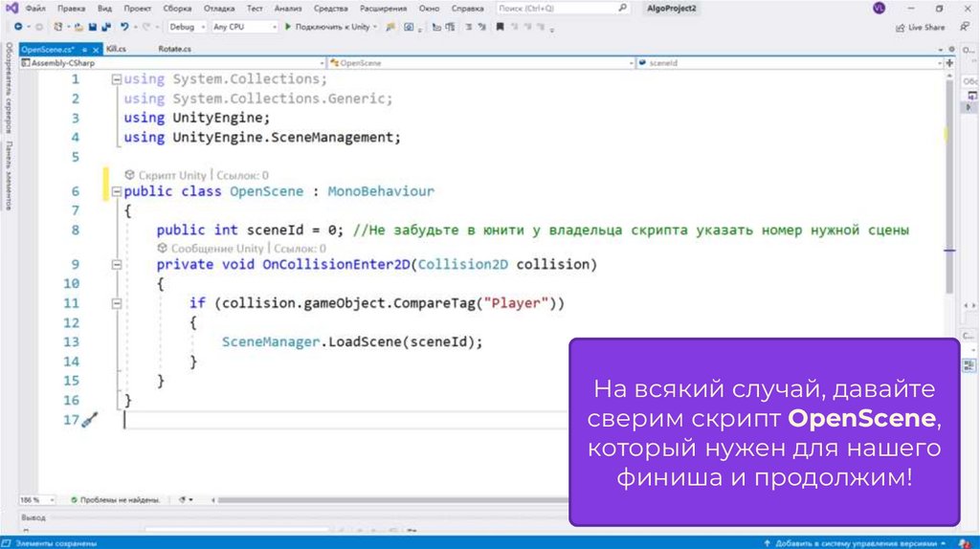Click the find in files toolbar icon
The width and height of the screenshot is (980, 549).
click(390, 27)
